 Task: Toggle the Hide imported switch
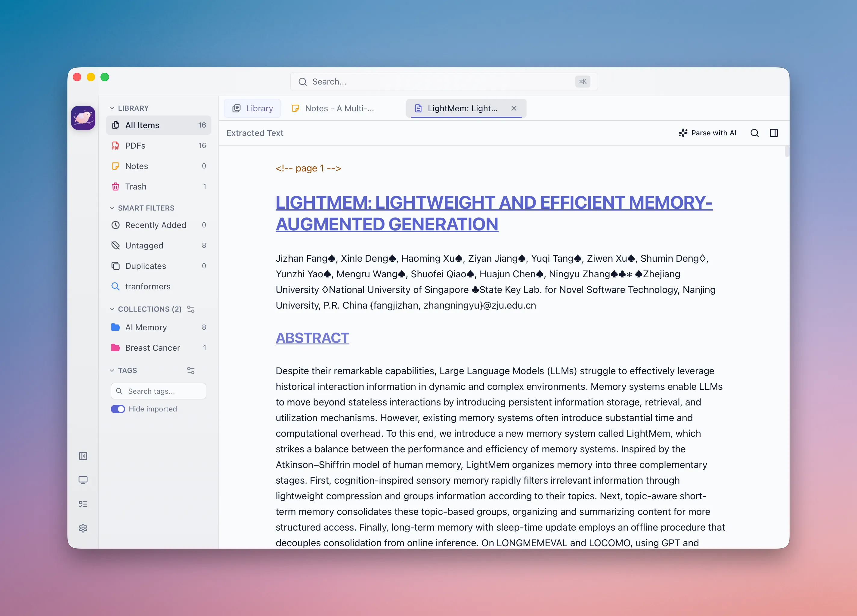[118, 409]
